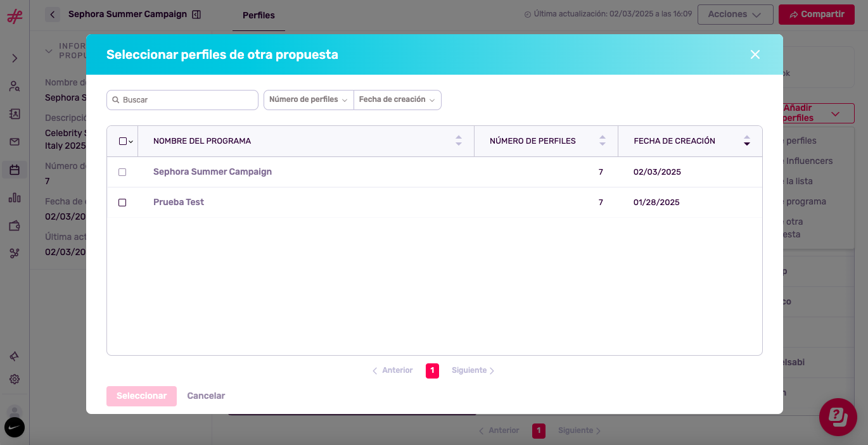Click Anterior in background page pagination
The width and height of the screenshot is (868, 445).
click(x=499, y=430)
